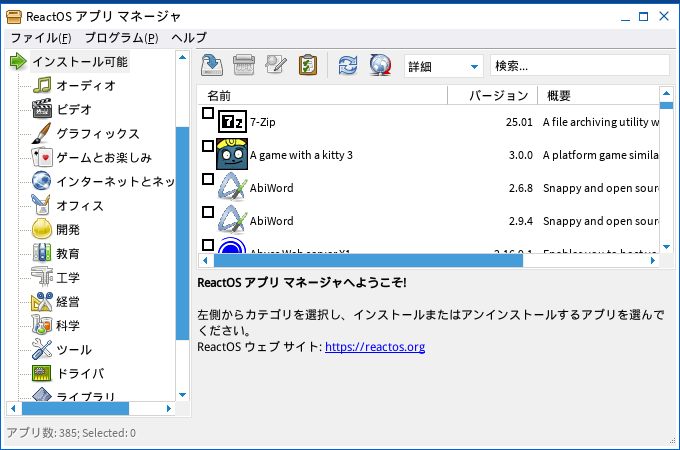680x450 pixels.
Task: Click the 7-Zip application icon
Action: click(x=232, y=122)
